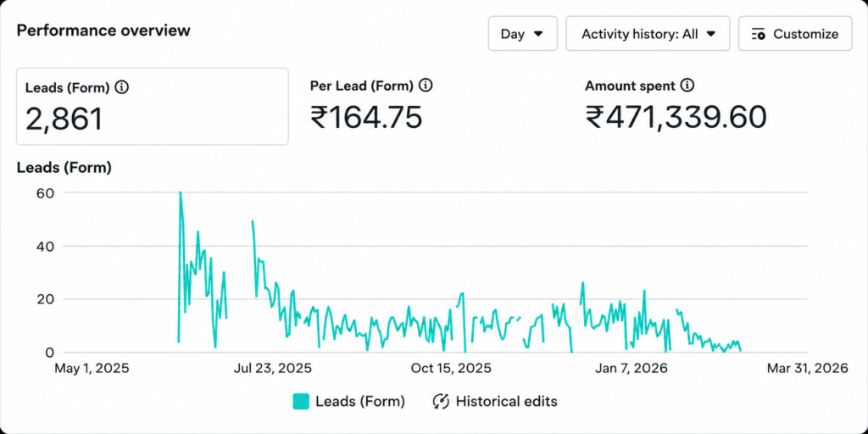868x434 pixels.
Task: Click info icon next to Leads (Form)
Action: click(x=122, y=87)
